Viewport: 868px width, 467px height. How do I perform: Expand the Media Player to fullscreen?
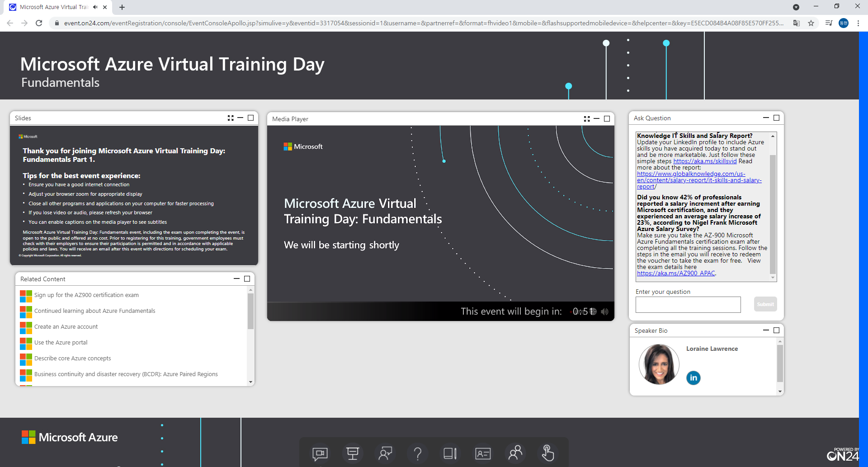[x=586, y=119]
